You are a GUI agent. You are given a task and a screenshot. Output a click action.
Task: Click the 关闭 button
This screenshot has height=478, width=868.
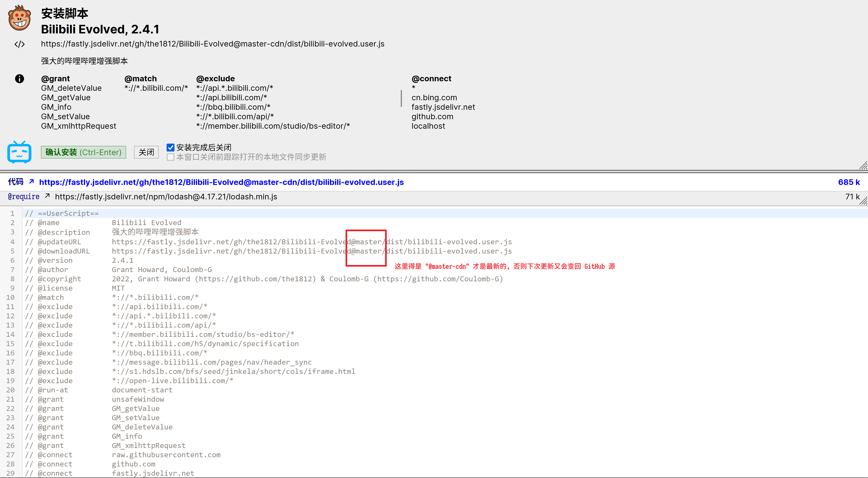coord(146,152)
